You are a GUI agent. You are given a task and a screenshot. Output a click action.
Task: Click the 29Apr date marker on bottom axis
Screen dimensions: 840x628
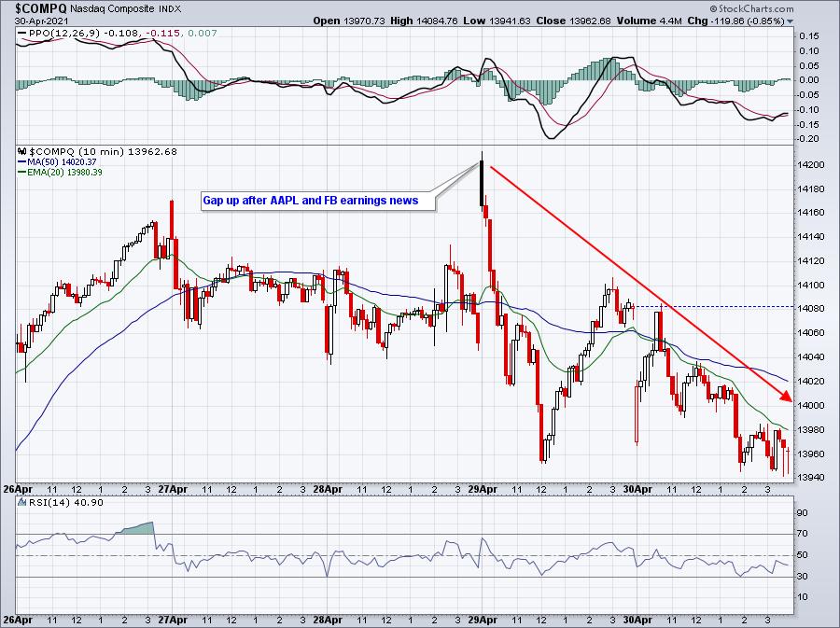[482, 619]
